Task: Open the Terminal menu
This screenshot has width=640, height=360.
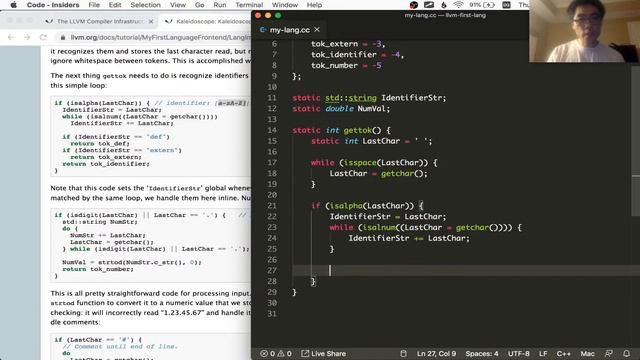Action: 249,5
